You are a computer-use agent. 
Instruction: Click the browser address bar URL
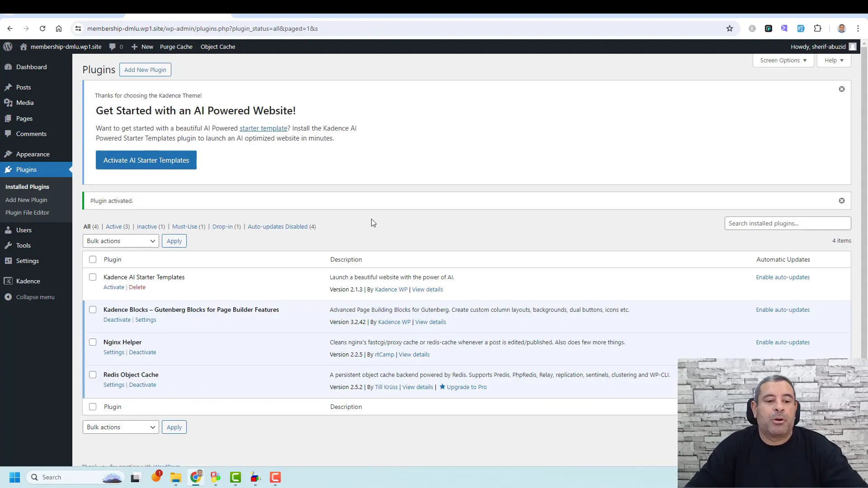pyautogui.click(x=202, y=28)
